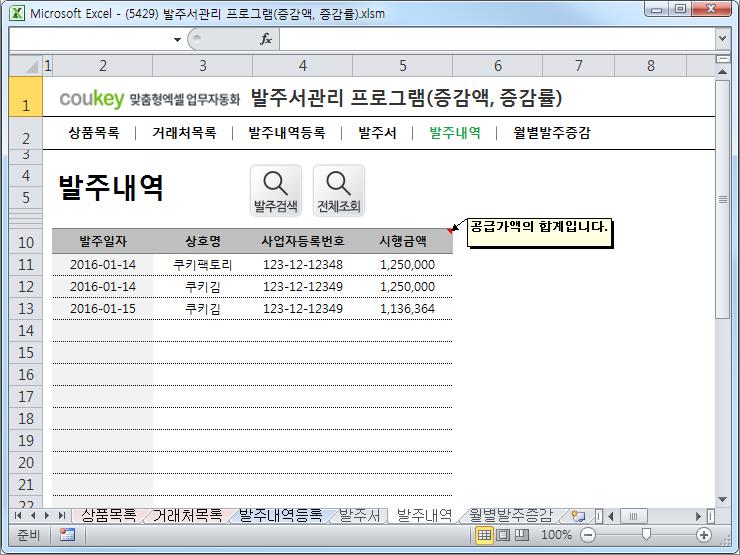This screenshot has height=555, width=740.
Task: Open the green 발주내역 navigation item
Action: click(x=455, y=133)
